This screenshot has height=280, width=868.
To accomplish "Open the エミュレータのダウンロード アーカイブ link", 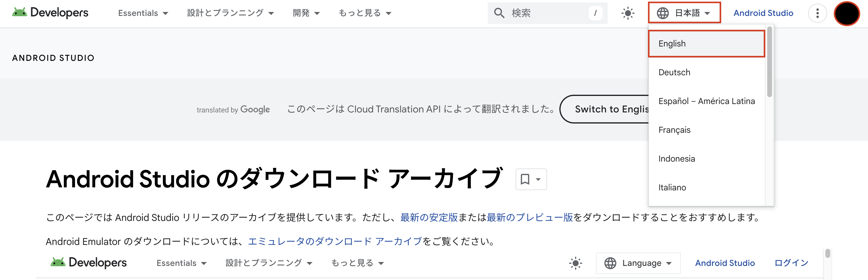I will tap(335, 241).
